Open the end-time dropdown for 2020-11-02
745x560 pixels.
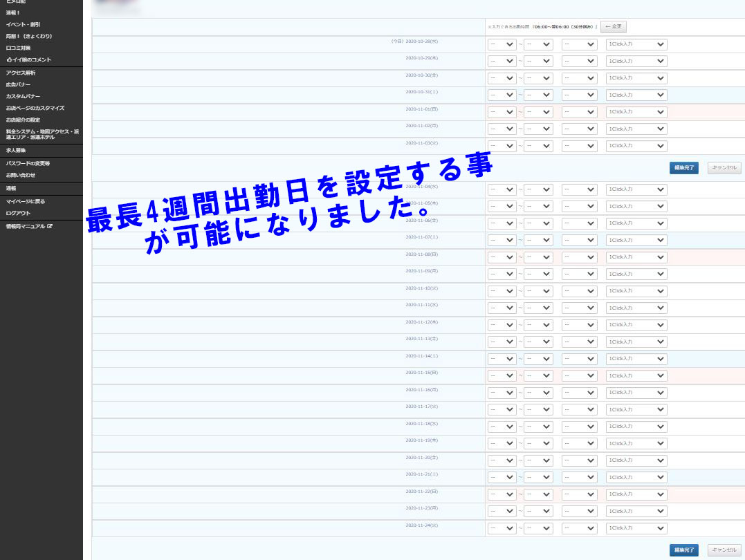coord(538,129)
